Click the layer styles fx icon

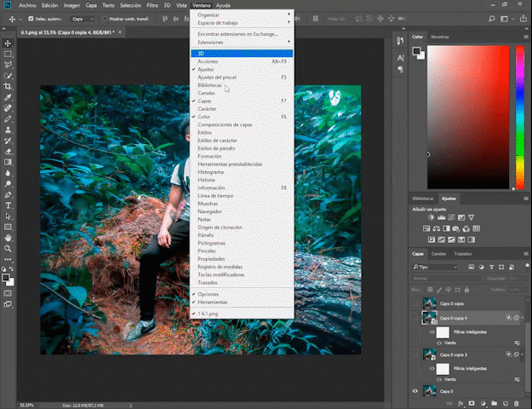[x=460, y=402]
